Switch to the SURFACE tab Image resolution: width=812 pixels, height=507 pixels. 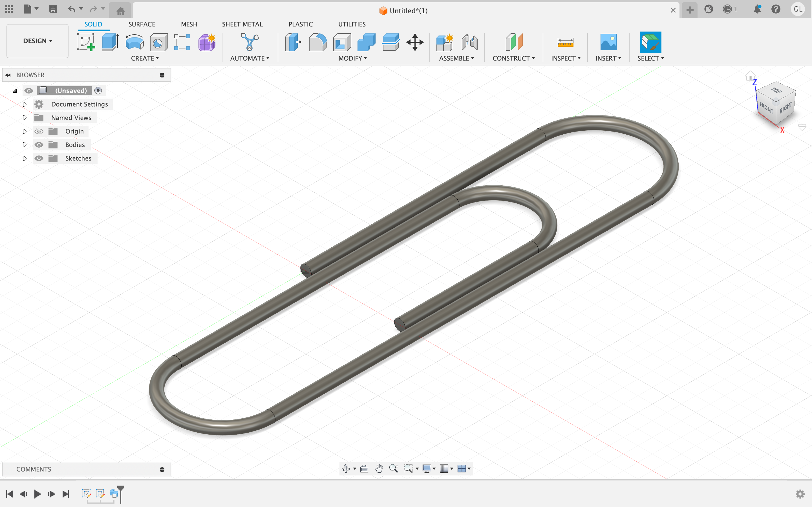[x=142, y=24]
